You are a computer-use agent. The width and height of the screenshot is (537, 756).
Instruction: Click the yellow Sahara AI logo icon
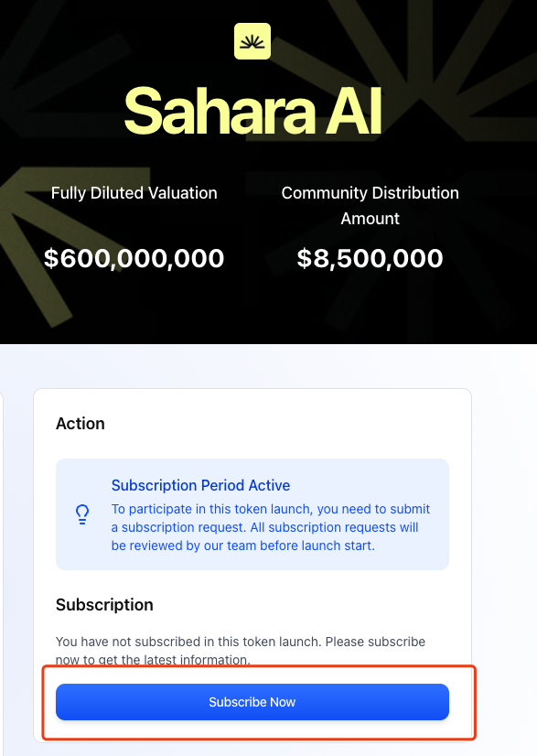(252, 41)
